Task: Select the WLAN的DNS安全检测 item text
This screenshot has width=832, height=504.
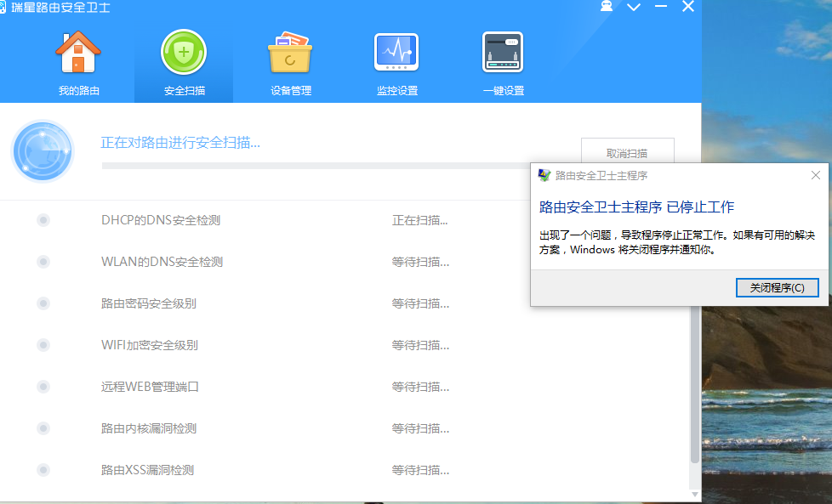Action: 162,262
